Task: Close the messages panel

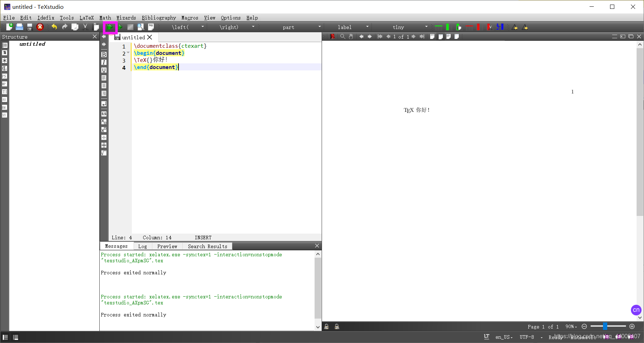Action: click(x=317, y=246)
